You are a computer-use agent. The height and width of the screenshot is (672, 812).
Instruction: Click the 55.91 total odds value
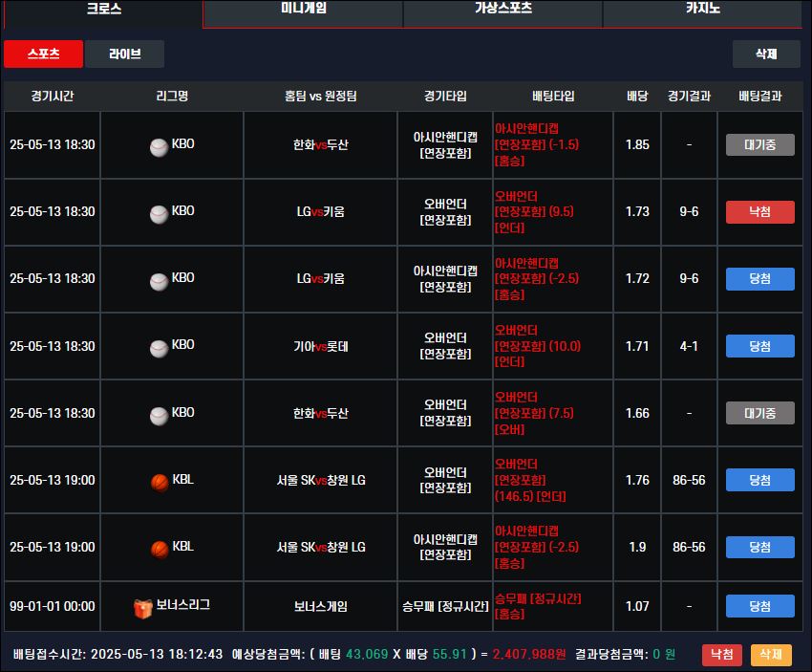(x=450, y=655)
